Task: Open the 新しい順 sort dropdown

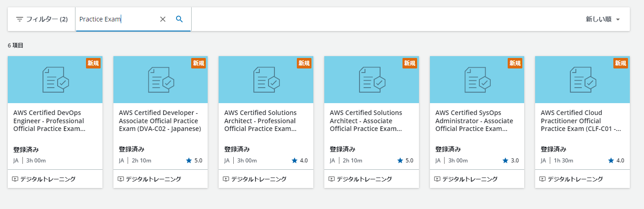Action: coord(603,19)
